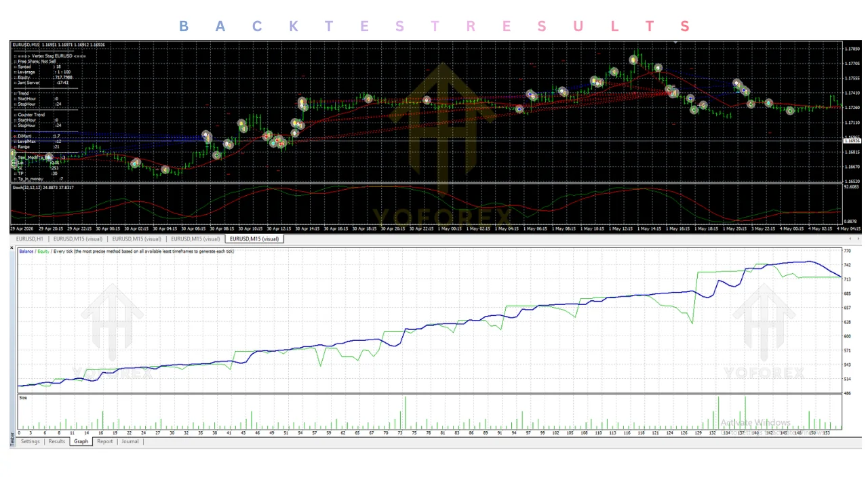Viewport: 868px width, 488px height.
Task: Click the DiMarti 1.7 row
Action: (37, 136)
